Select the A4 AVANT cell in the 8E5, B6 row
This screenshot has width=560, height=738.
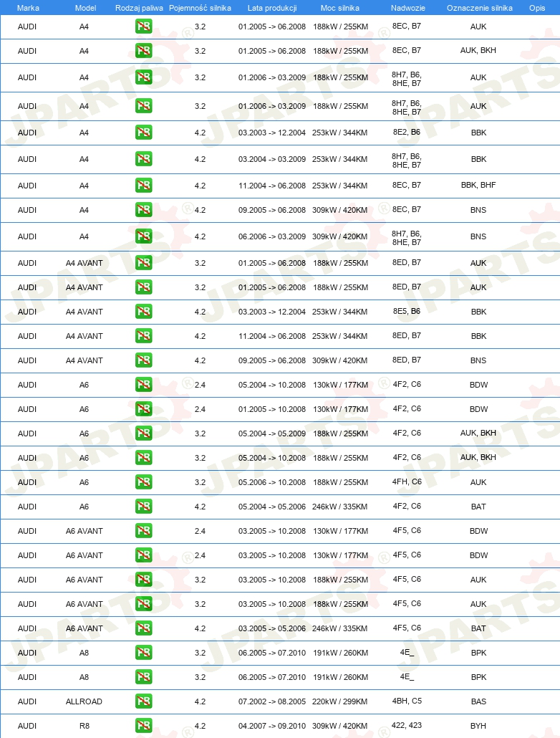(85, 312)
